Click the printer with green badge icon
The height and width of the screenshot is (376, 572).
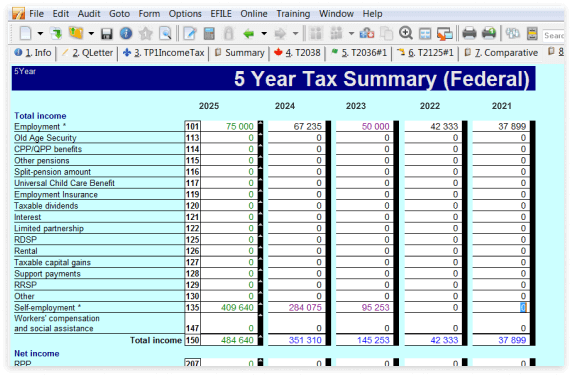point(489,33)
